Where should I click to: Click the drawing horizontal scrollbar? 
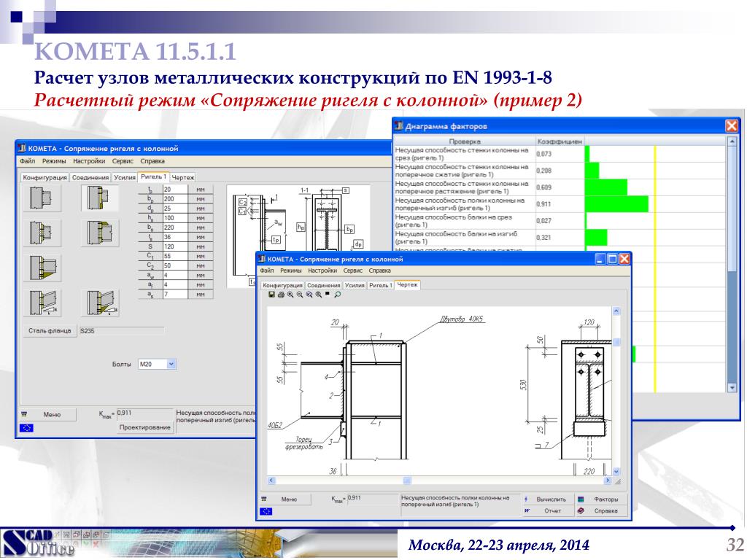coord(439,481)
